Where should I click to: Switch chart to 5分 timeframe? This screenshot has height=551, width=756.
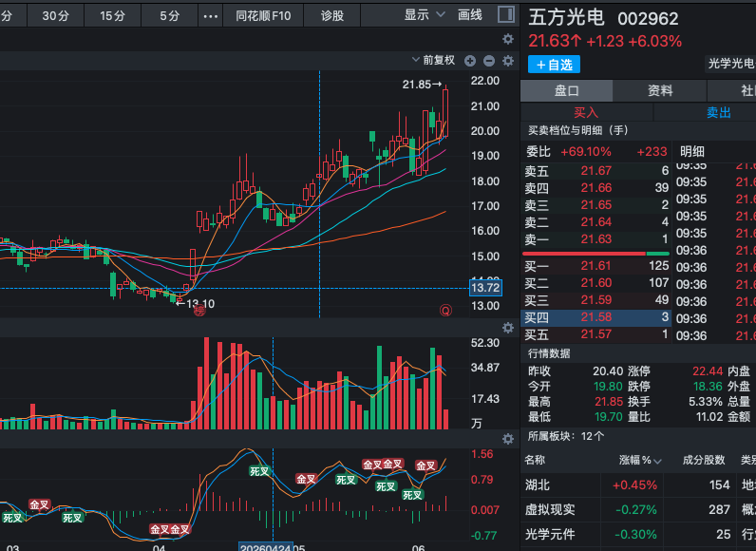(170, 15)
